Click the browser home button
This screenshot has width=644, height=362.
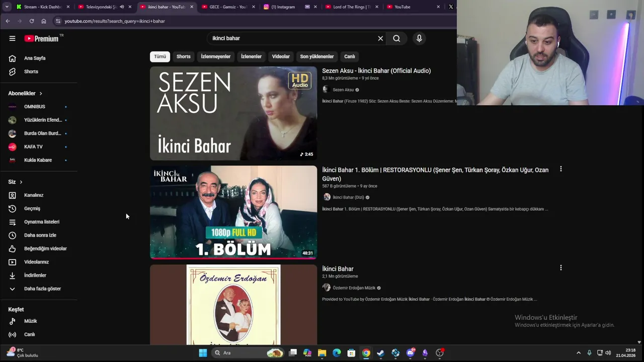pyautogui.click(x=44, y=21)
